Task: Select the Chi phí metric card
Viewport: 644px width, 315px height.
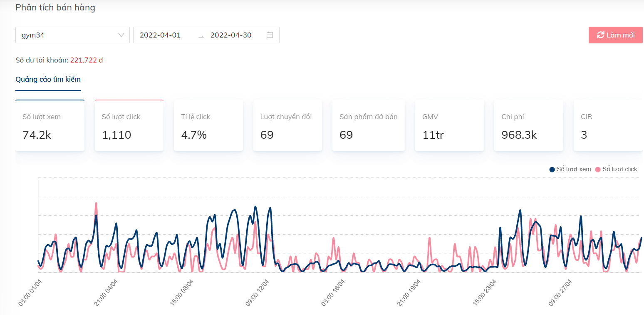Action: coord(528,125)
